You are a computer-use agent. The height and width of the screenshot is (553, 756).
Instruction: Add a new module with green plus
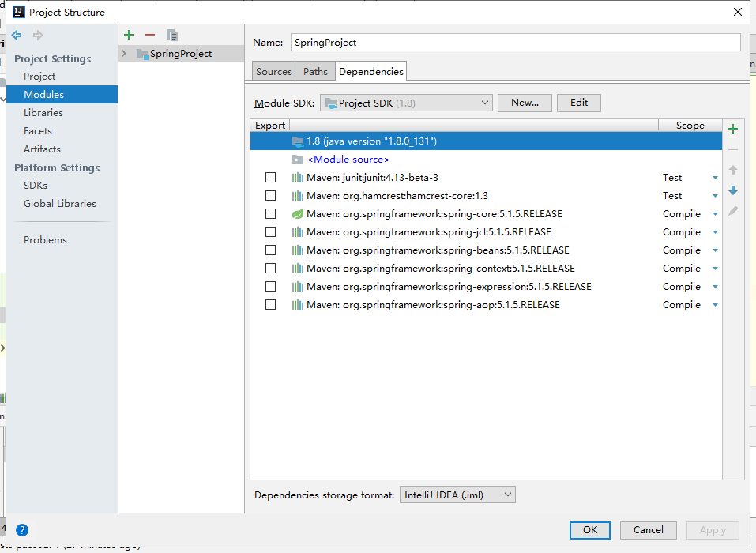[129, 35]
